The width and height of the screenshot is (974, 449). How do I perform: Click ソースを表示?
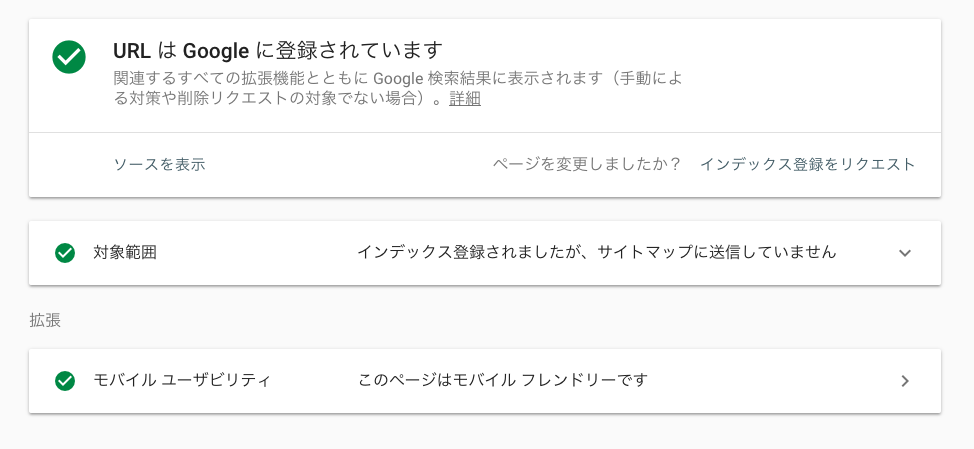click(x=159, y=165)
